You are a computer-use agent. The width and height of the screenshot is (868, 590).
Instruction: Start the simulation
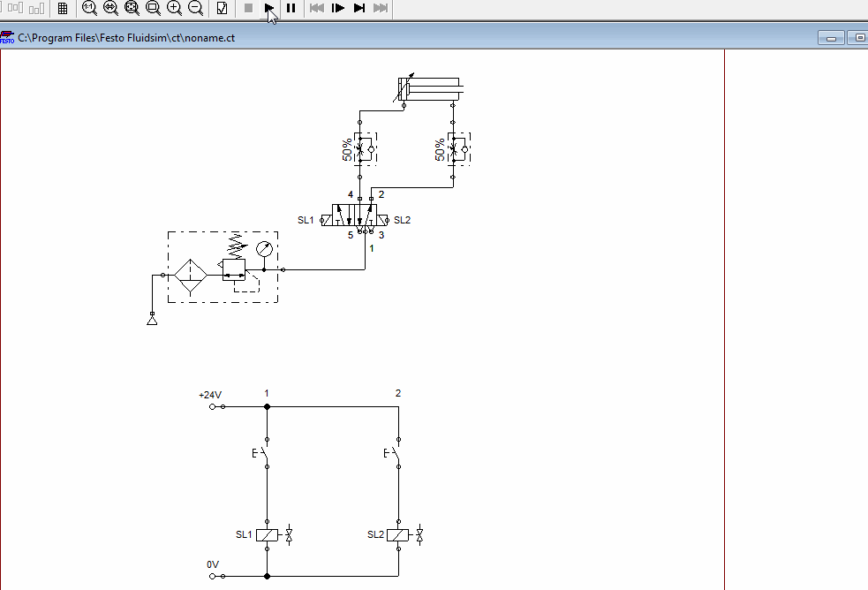coord(270,8)
